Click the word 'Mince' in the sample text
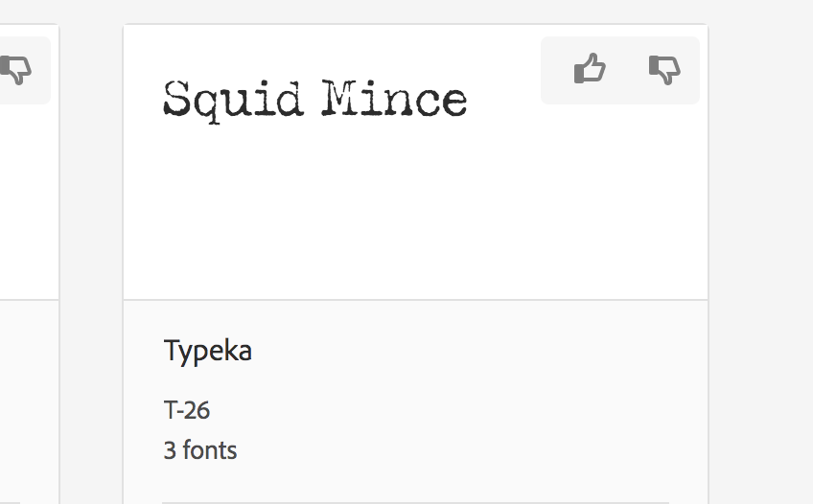The height and width of the screenshot is (504, 813). point(395,99)
